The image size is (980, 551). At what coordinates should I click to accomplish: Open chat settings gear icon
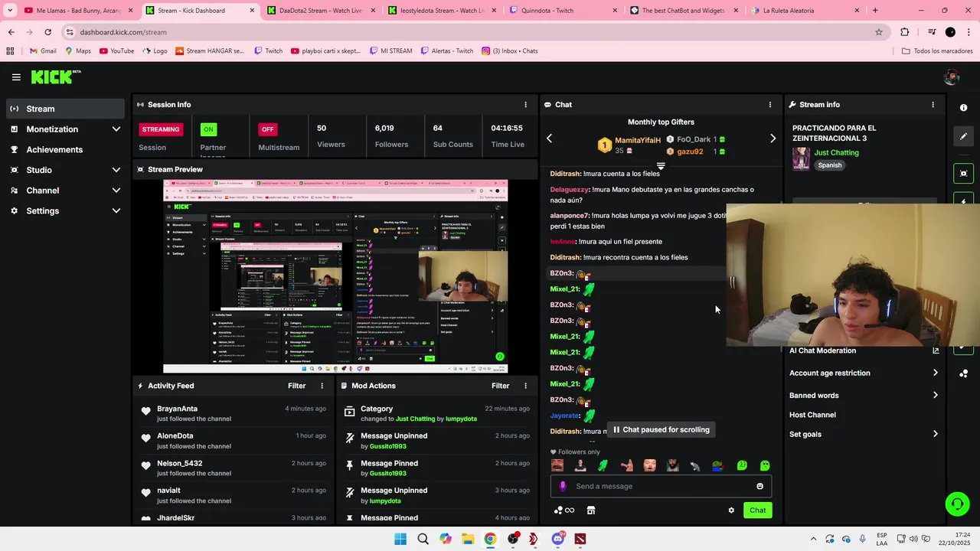(x=731, y=510)
